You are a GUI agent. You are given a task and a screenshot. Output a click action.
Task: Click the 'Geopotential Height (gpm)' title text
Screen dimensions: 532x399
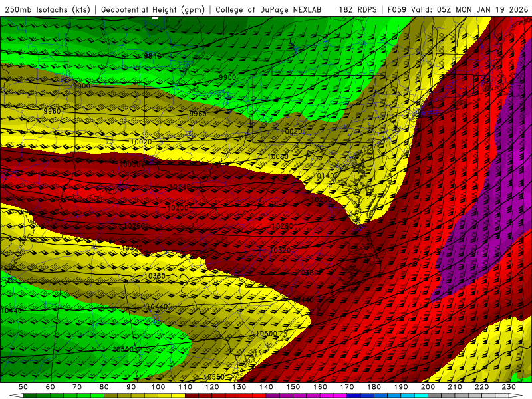click(153, 10)
